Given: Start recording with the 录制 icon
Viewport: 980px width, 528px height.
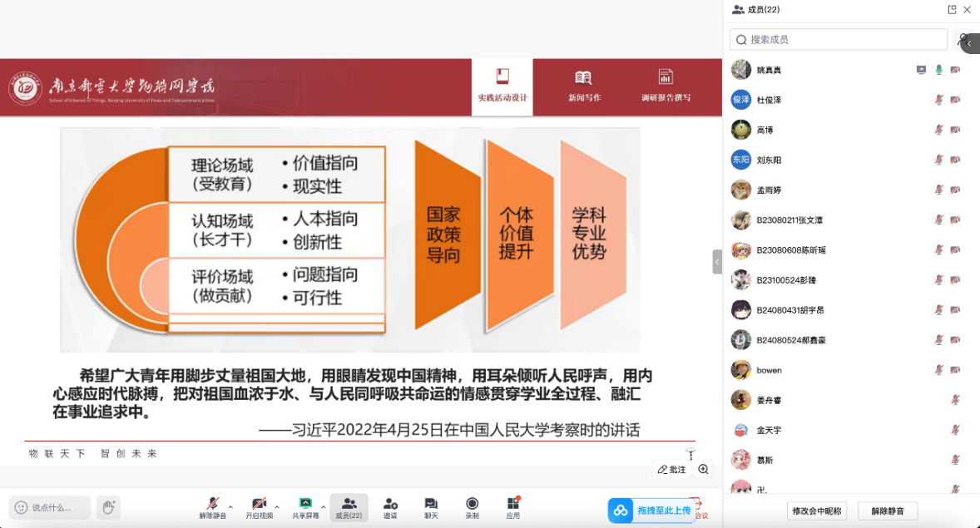Looking at the screenshot, I should click(472, 506).
